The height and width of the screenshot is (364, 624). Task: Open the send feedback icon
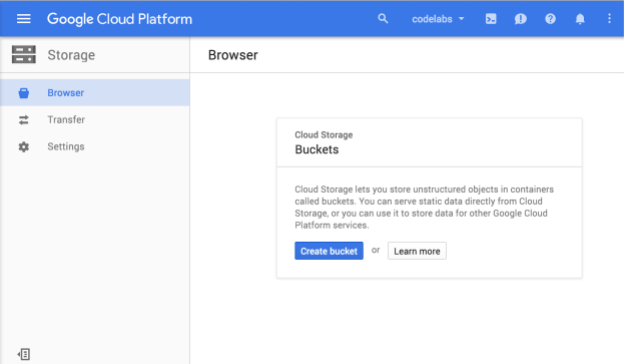[520, 19]
